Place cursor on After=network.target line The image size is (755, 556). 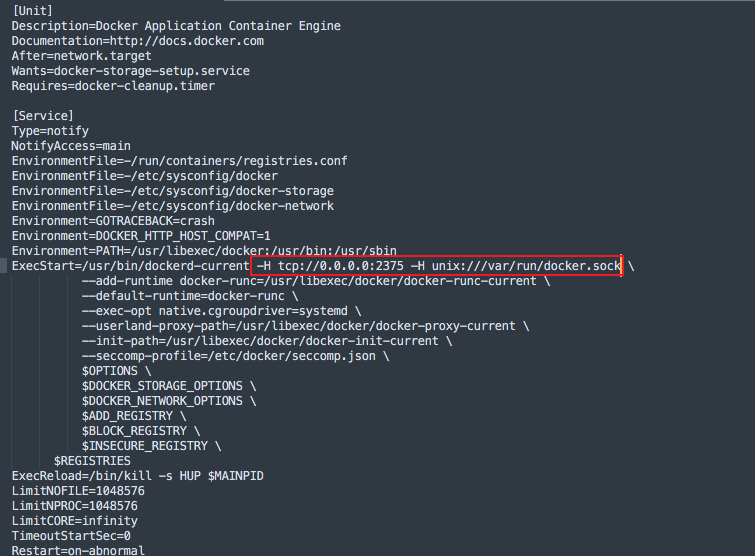(x=82, y=56)
